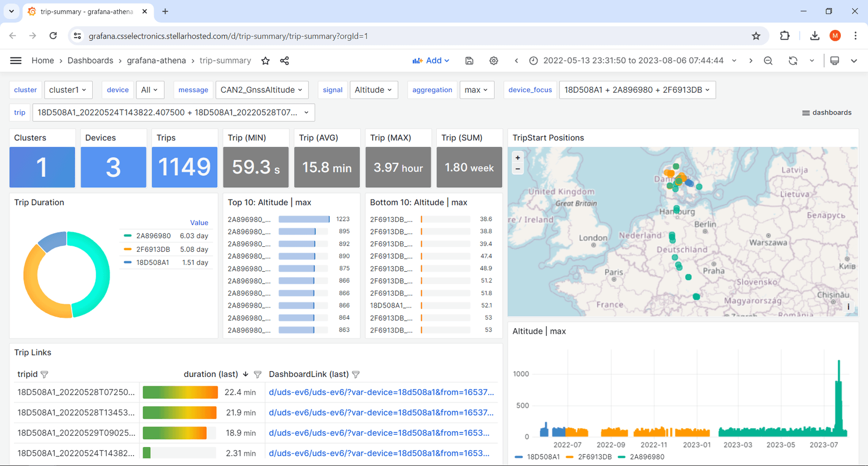
Task: Open the cluster1 variable dropdown
Action: (68, 90)
